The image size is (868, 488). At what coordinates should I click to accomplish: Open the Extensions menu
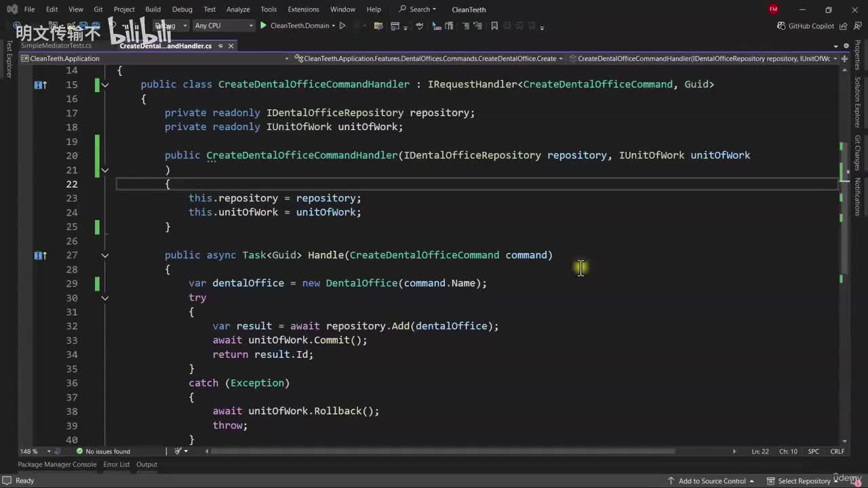(x=303, y=9)
